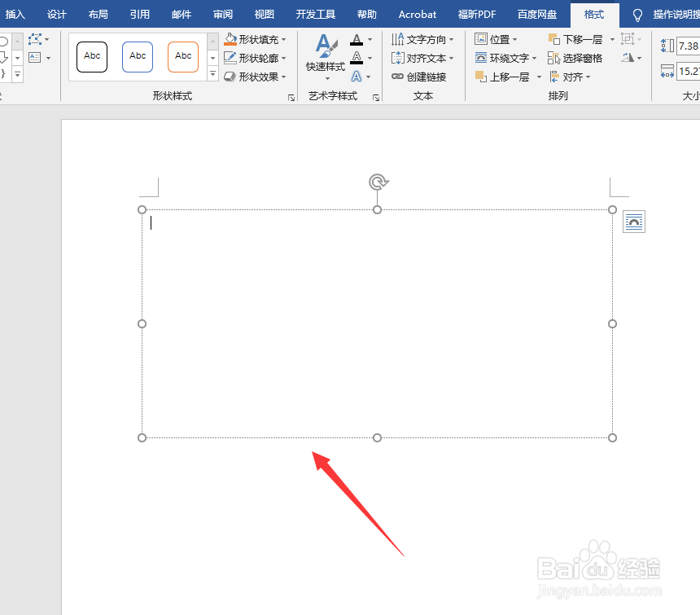Screen dimensions: 700x615
Task: Click 上移一层 bring forward
Action: 503,77
